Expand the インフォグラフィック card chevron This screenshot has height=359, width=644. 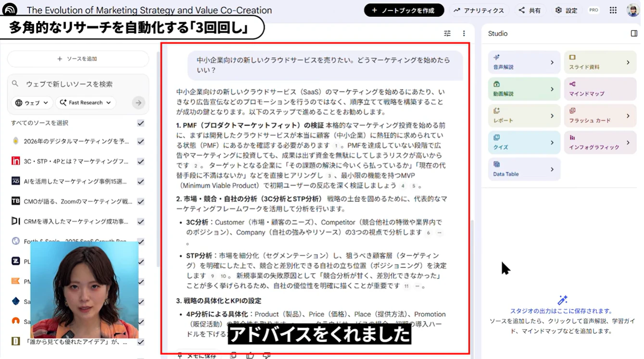(x=628, y=143)
